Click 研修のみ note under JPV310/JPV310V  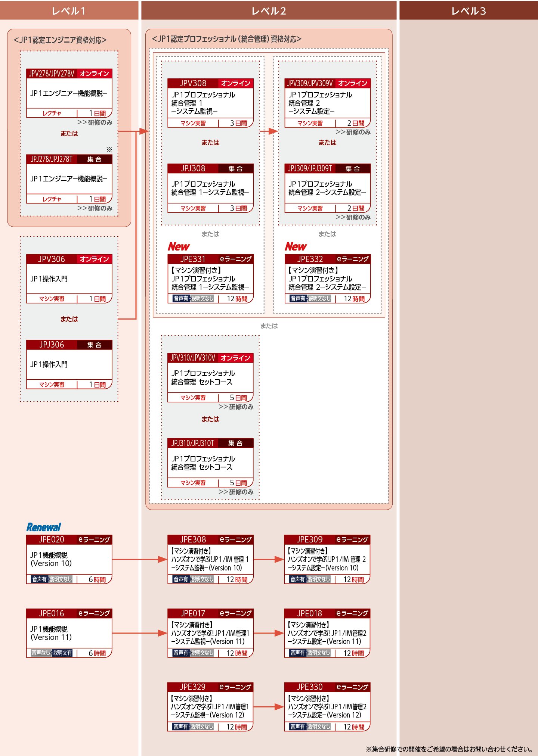click(x=236, y=407)
